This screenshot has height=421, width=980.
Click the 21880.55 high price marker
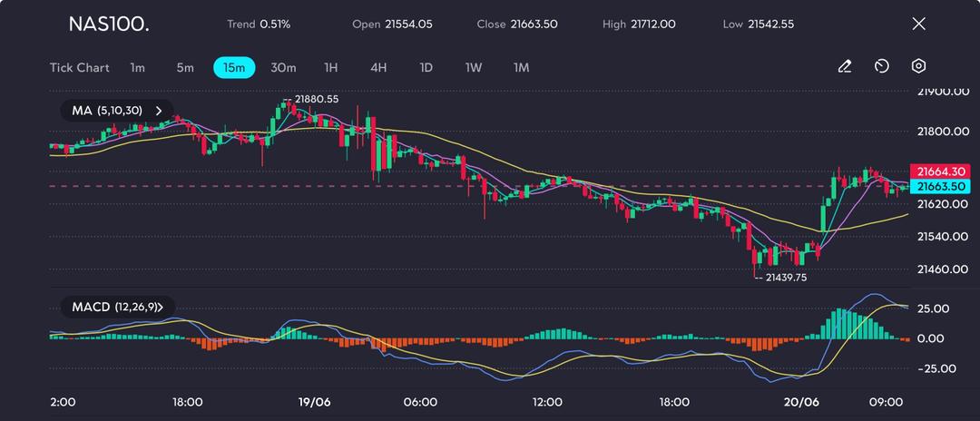click(316, 99)
